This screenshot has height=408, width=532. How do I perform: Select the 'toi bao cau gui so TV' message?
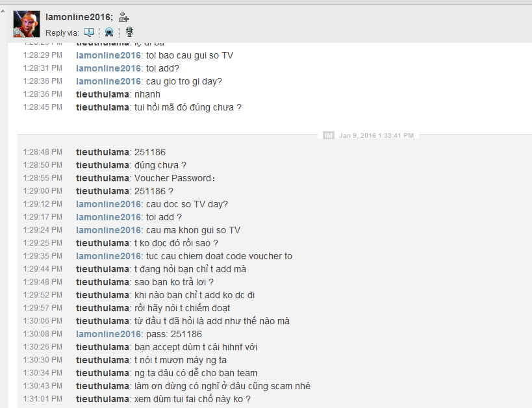(x=189, y=55)
